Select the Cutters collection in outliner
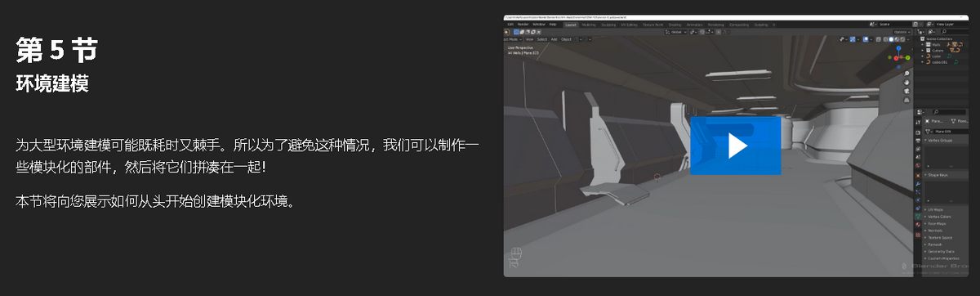This screenshot has height=296, width=980. (938, 51)
